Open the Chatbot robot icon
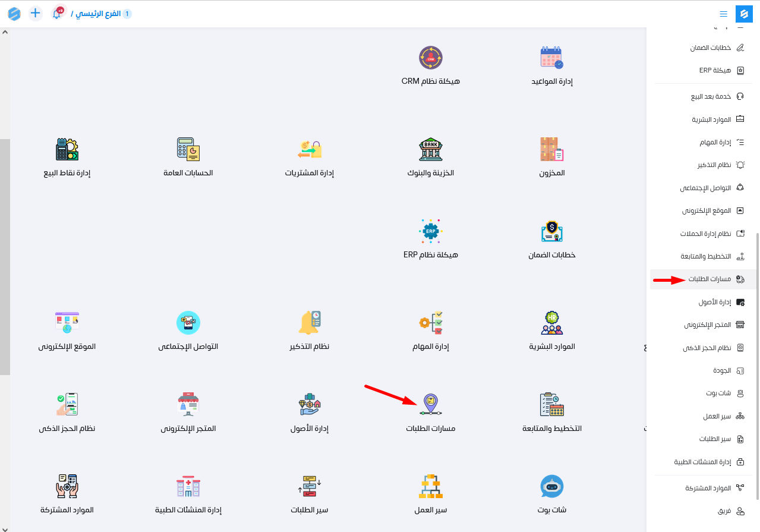760x532 pixels. (551, 486)
